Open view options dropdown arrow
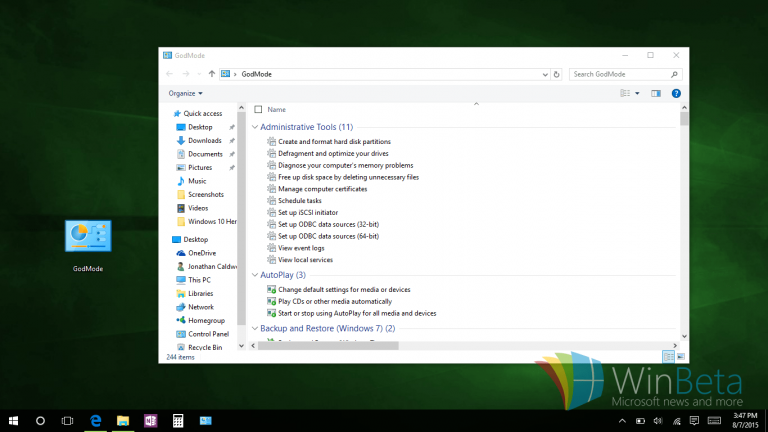Viewport: 768px width, 432px height. point(637,94)
